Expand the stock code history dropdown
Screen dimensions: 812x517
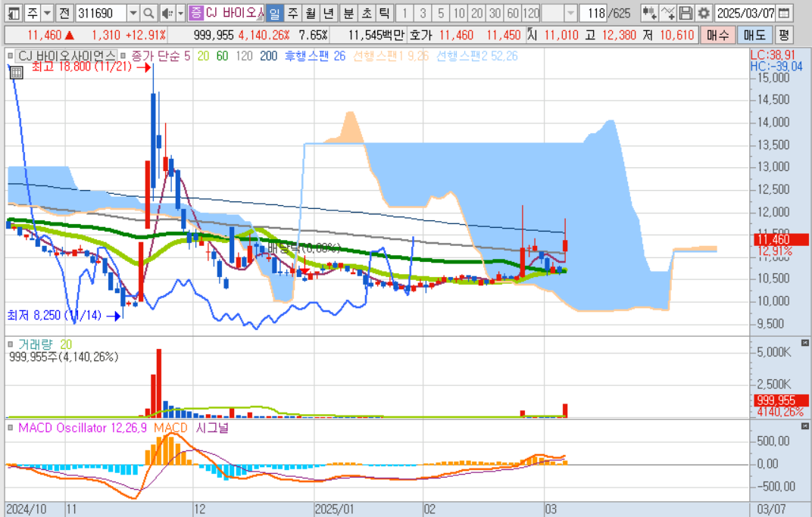[x=133, y=13]
